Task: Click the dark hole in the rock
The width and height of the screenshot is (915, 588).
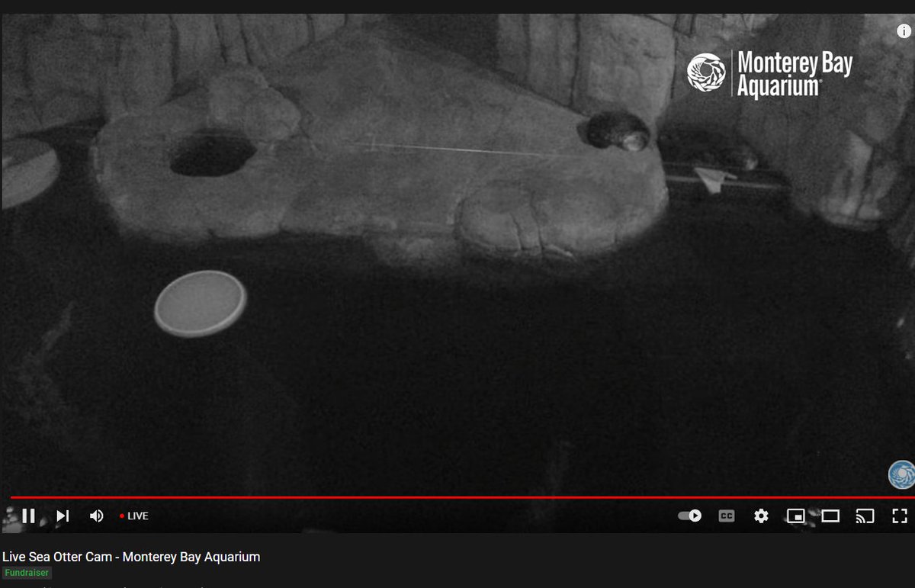Action: click(x=211, y=155)
